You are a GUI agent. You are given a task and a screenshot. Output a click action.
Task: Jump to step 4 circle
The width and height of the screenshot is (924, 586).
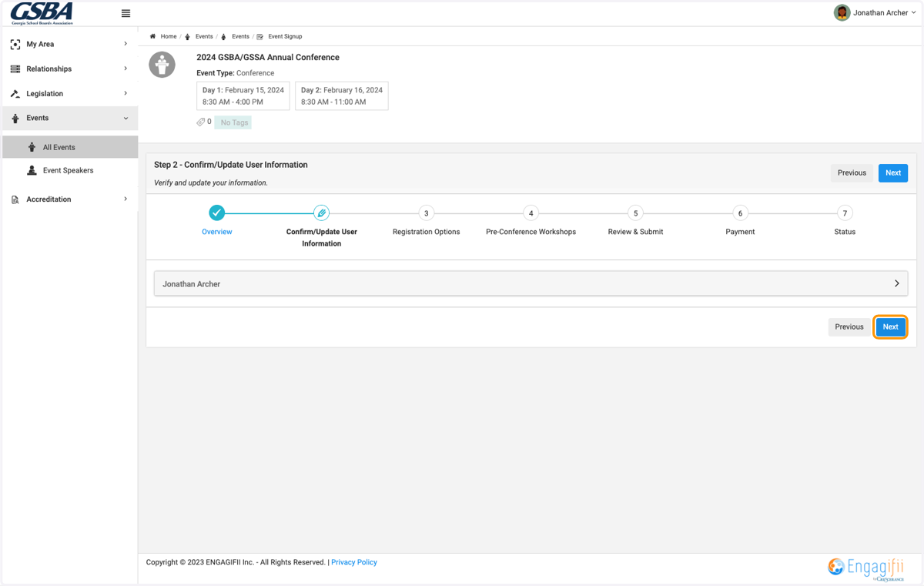531,213
